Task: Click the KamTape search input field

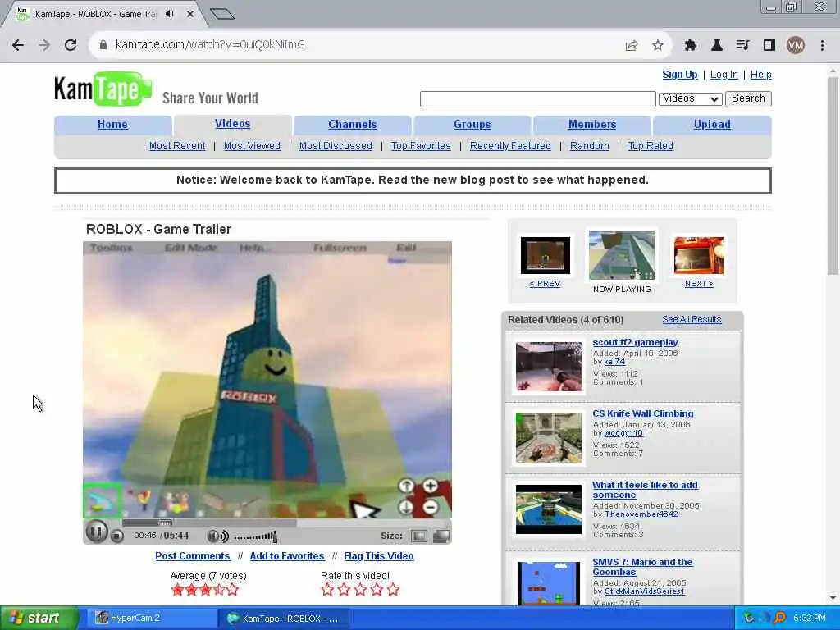Action: tap(538, 99)
